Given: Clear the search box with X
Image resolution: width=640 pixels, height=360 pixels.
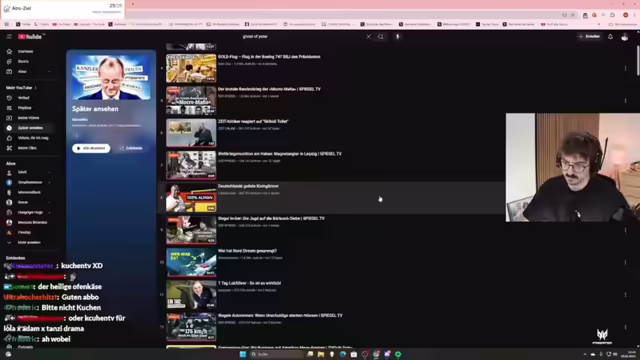Looking at the screenshot, I should coord(369,36).
